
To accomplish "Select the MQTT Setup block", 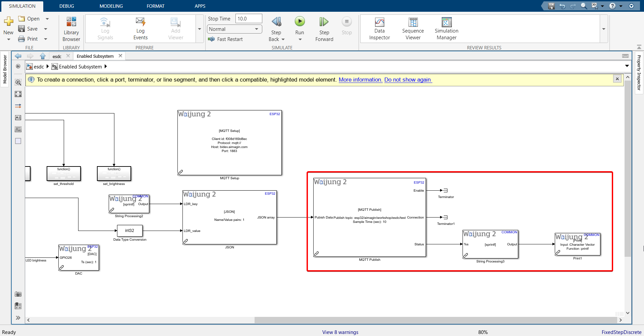I will tap(229, 143).
